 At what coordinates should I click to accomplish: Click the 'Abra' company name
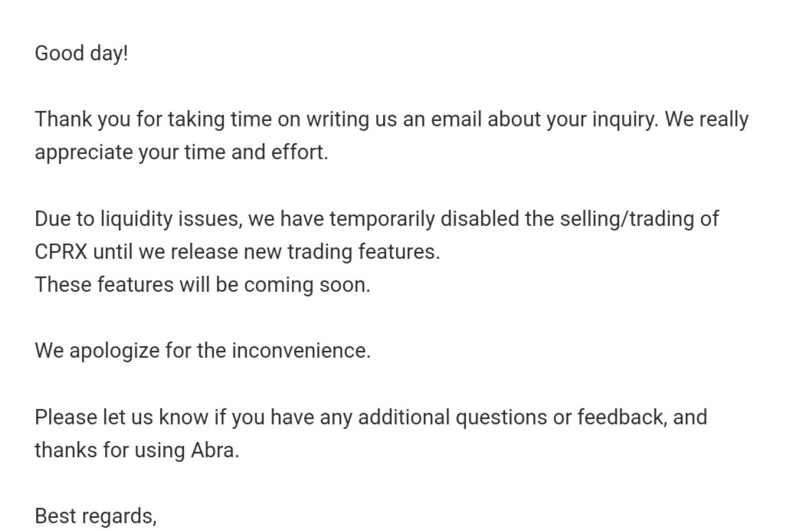pyautogui.click(x=213, y=451)
